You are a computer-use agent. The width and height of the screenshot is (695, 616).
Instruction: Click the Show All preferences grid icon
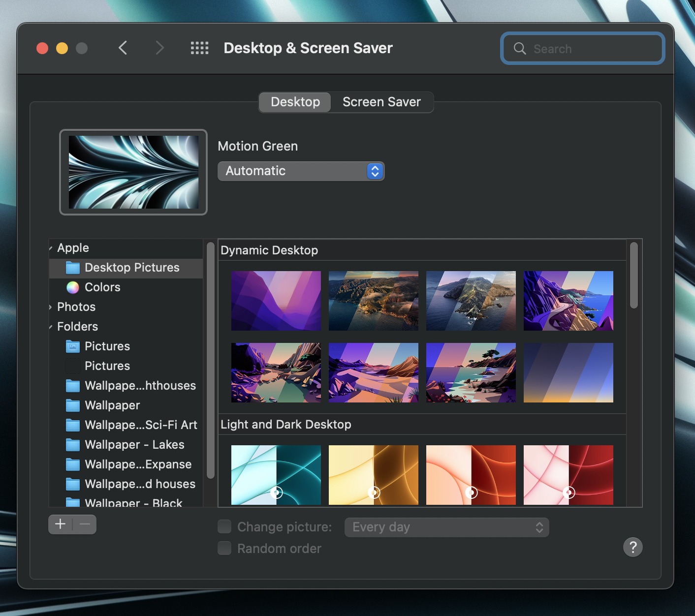[199, 48]
